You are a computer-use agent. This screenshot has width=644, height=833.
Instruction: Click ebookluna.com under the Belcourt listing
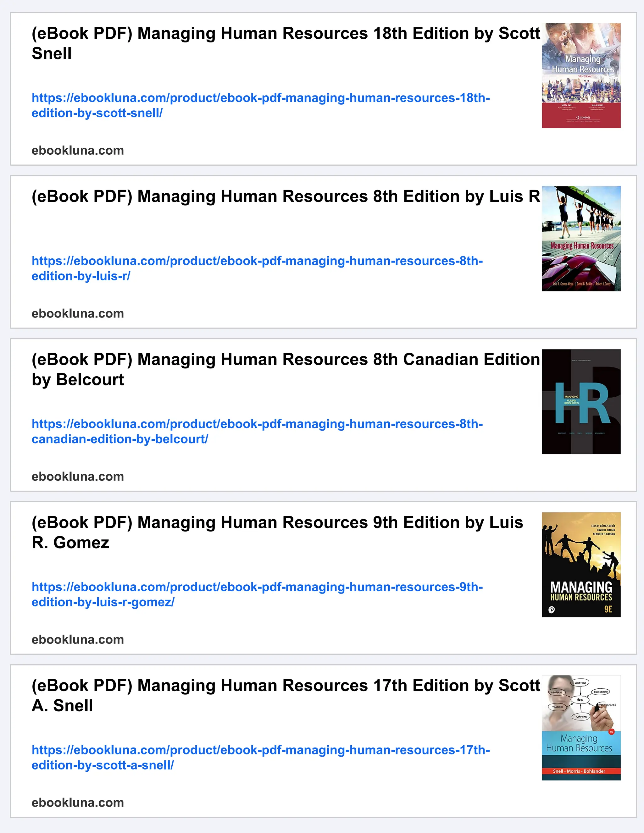77,476
